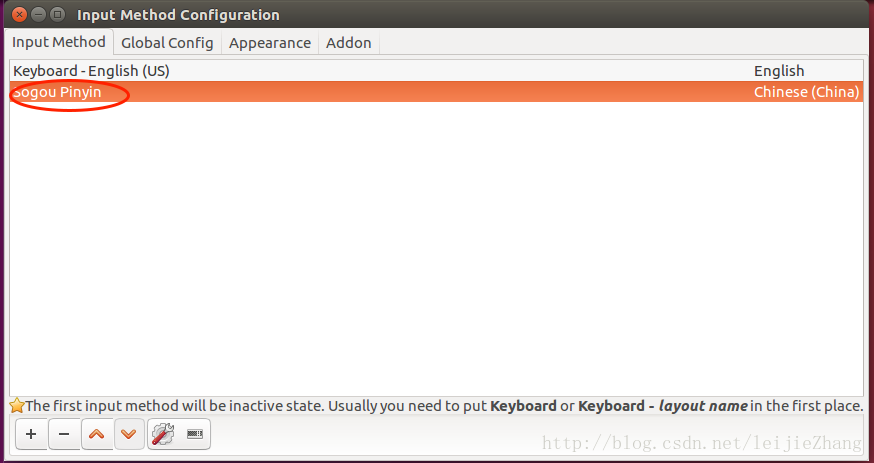Open configuration for selected input method
The width and height of the screenshot is (874, 463).
[x=162, y=434]
